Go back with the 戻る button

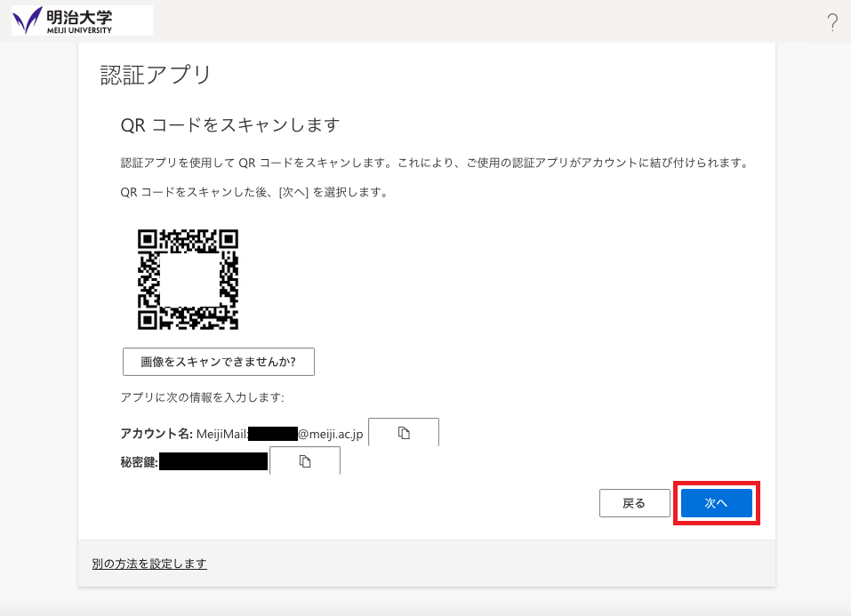tap(634, 503)
